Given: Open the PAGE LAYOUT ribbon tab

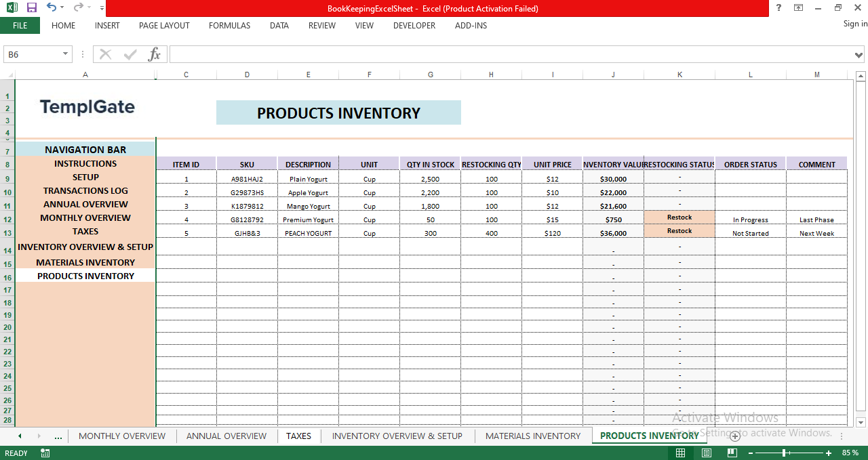Looking at the screenshot, I should click(x=164, y=26).
